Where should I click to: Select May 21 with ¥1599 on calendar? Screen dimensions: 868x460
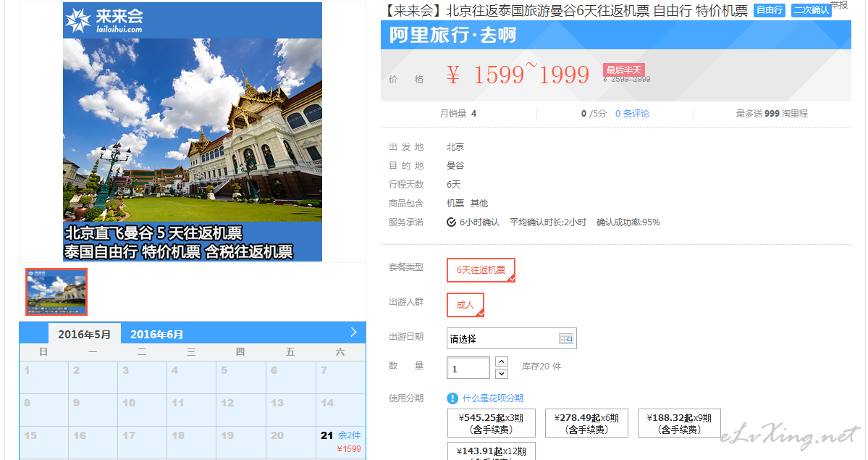340,442
